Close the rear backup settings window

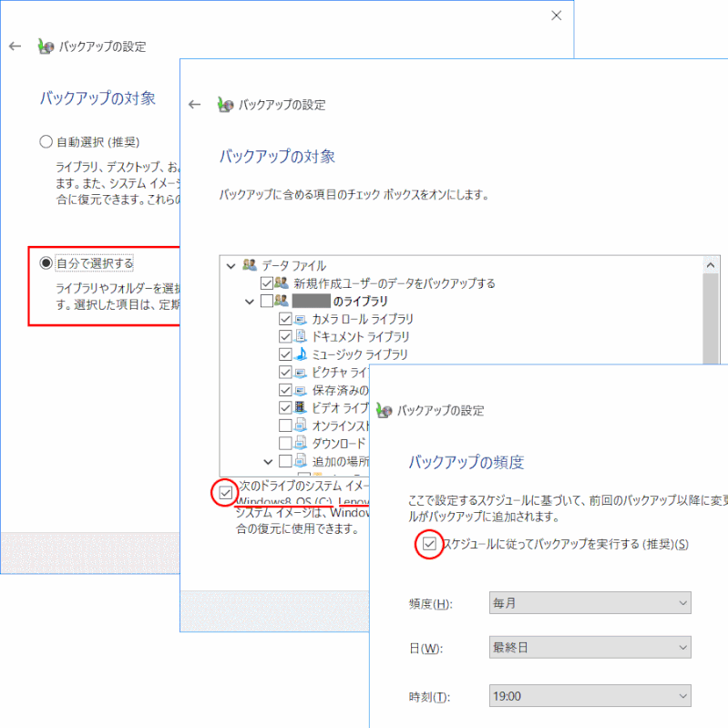(556, 15)
